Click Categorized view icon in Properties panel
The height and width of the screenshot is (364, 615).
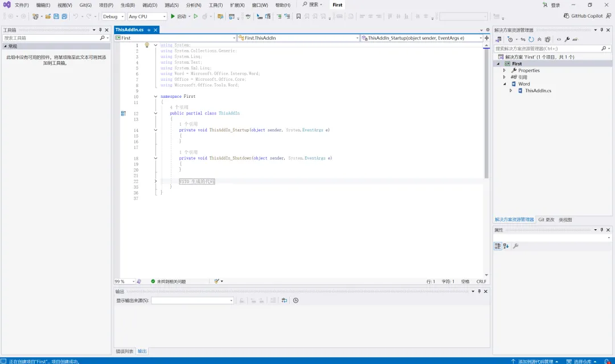(498, 246)
